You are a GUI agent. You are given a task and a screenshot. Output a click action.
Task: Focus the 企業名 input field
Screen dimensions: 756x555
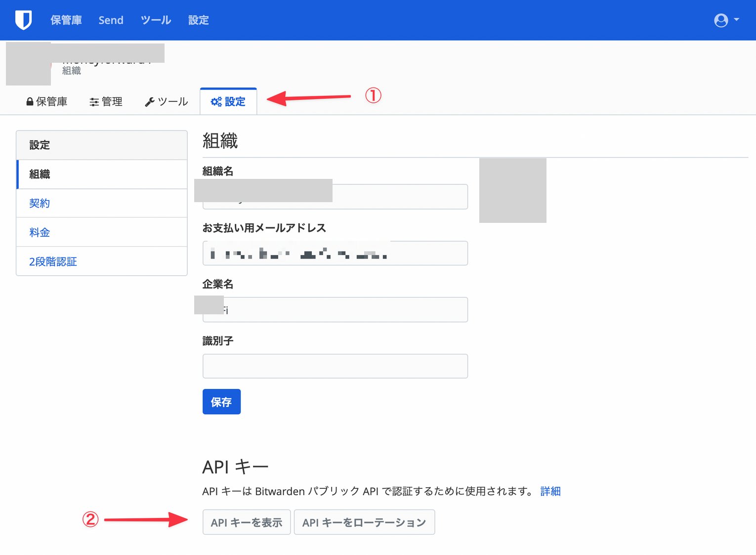tap(335, 310)
